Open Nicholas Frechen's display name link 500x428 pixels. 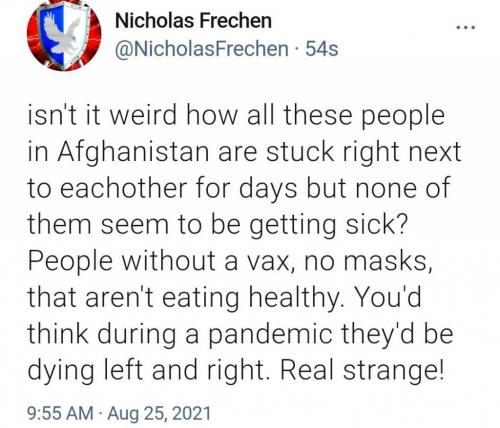click(193, 21)
